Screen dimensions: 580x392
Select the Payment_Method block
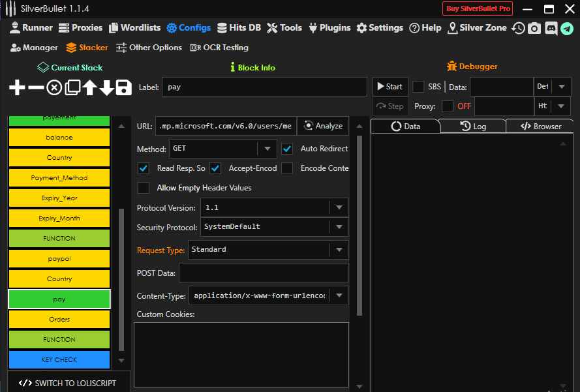(59, 178)
